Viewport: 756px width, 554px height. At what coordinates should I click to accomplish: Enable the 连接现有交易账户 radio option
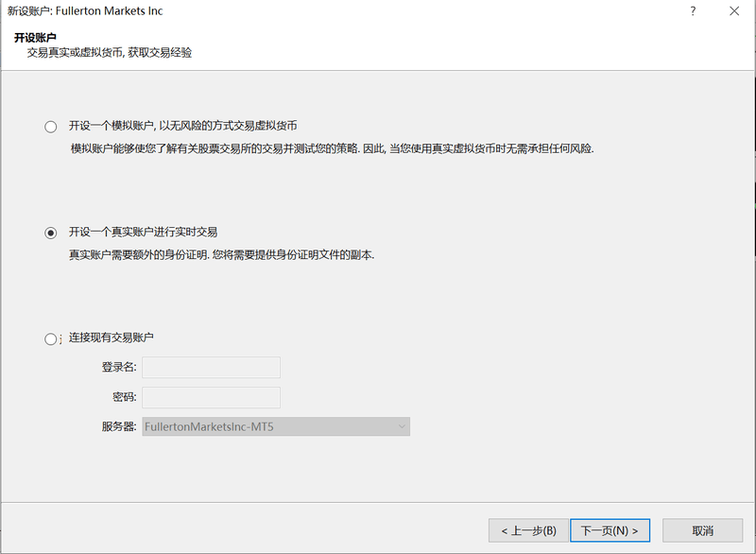click(50, 338)
